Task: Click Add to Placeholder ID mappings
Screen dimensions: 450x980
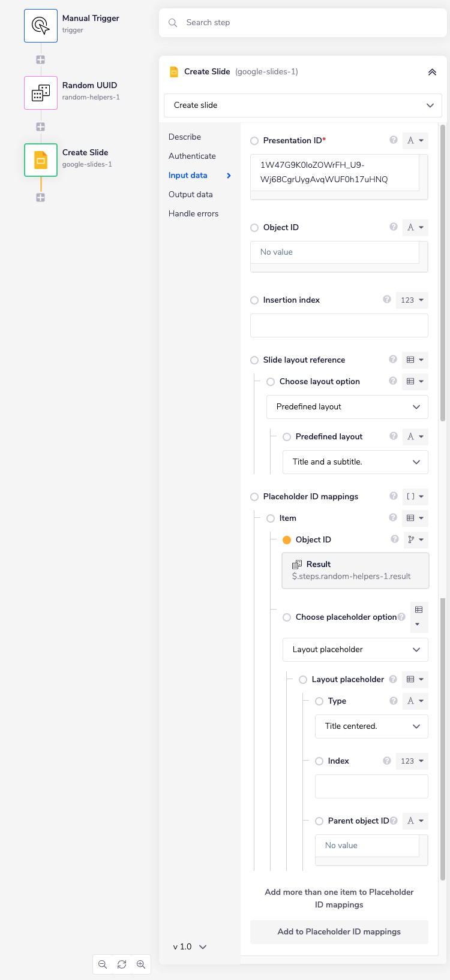Action: (x=339, y=932)
